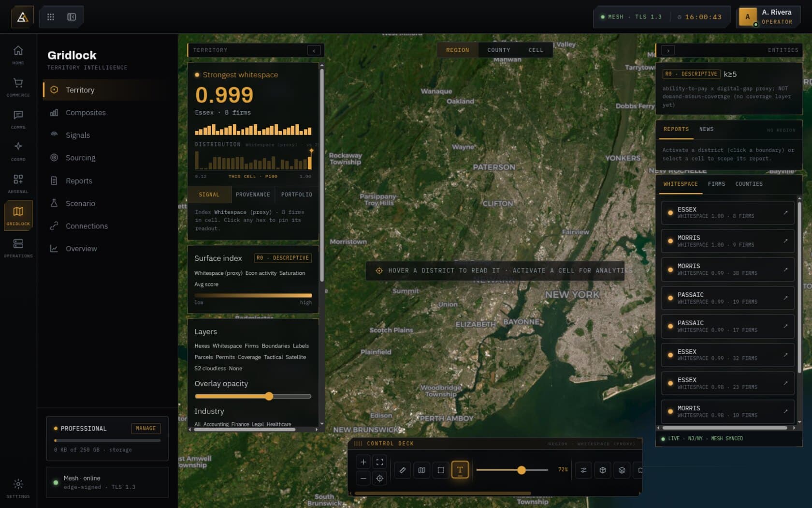The image size is (812, 508).
Task: Switch to the News tab
Action: pos(706,129)
